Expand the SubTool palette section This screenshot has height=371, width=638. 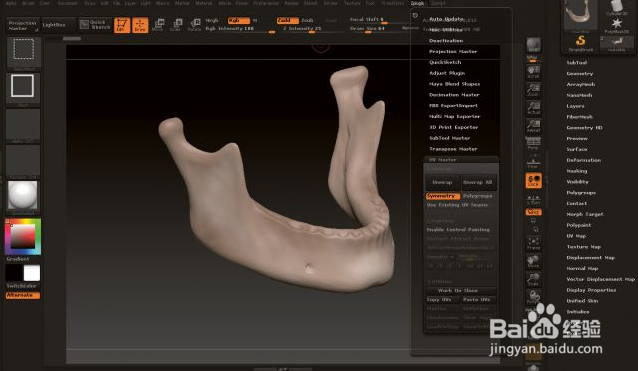[577, 63]
